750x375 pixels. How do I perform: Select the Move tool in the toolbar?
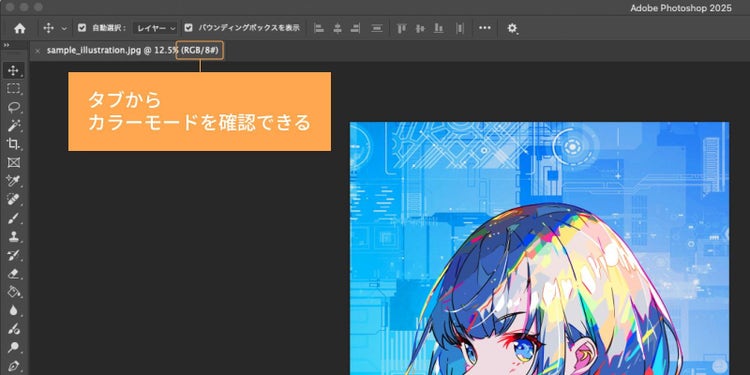[x=13, y=70]
